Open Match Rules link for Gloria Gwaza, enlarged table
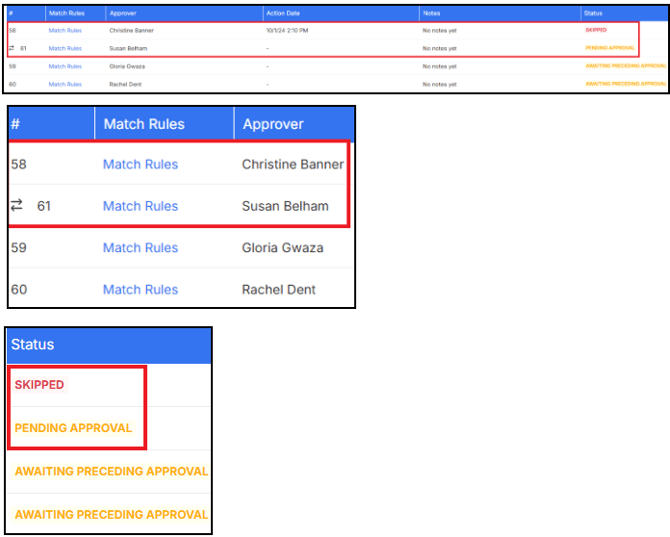Image resolution: width=670 pixels, height=537 pixels. pos(140,248)
